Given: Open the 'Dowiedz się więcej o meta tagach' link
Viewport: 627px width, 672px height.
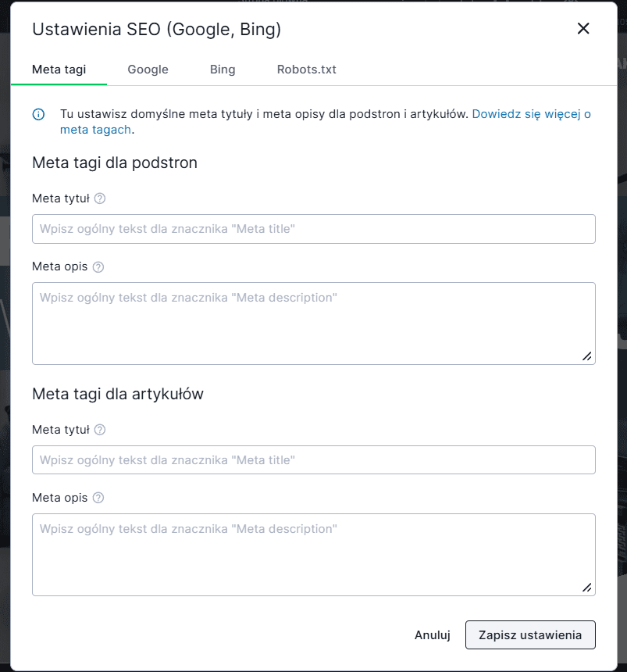Looking at the screenshot, I should pos(531,114).
